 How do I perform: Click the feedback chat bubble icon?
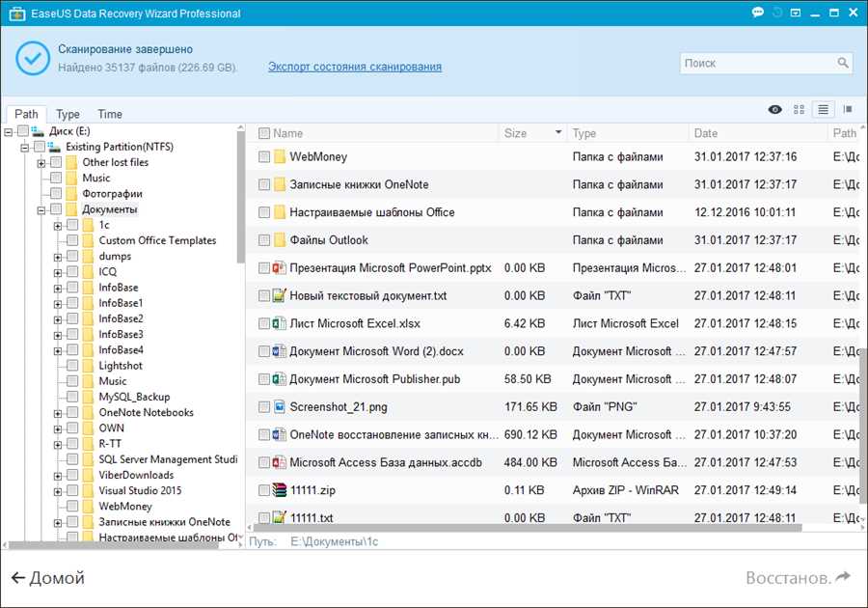(x=758, y=13)
